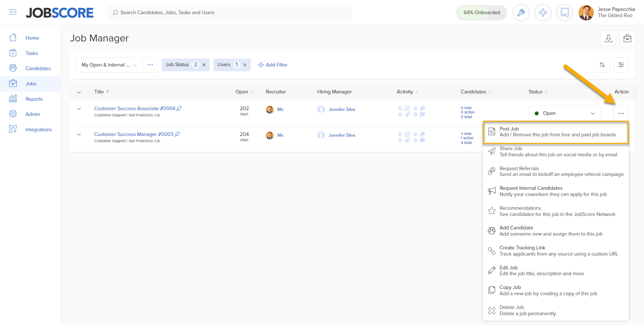This screenshot has width=644, height=325.
Task: Sort by the Title column
Action: pos(102,92)
